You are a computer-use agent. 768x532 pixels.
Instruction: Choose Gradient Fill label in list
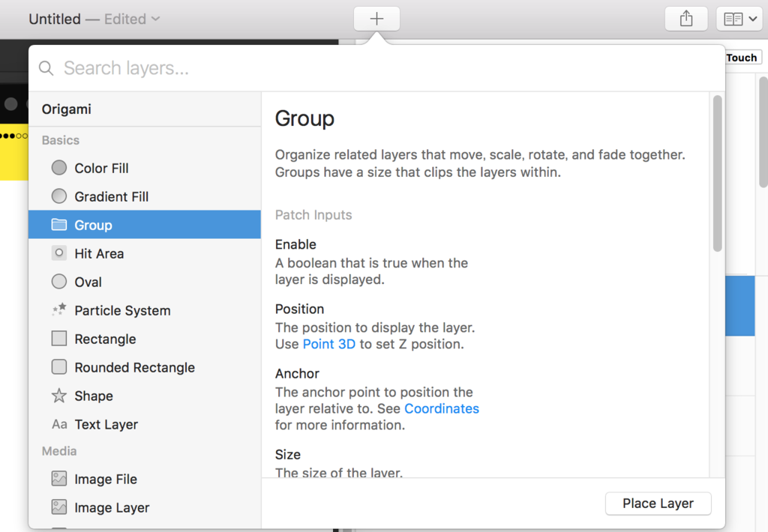click(111, 197)
